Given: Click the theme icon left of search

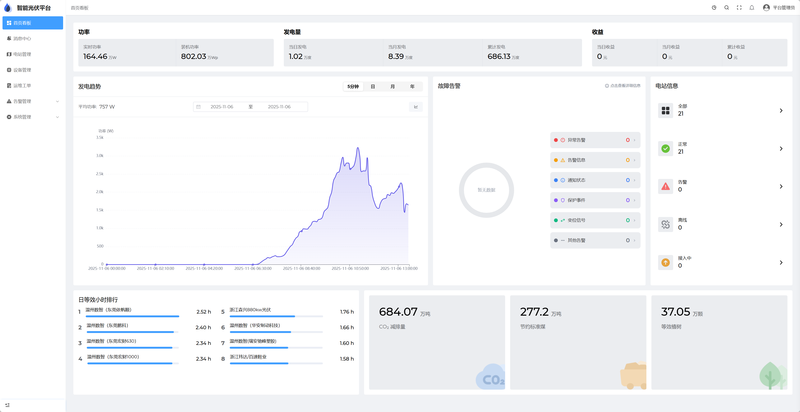Looking at the screenshot, I should 713,7.
